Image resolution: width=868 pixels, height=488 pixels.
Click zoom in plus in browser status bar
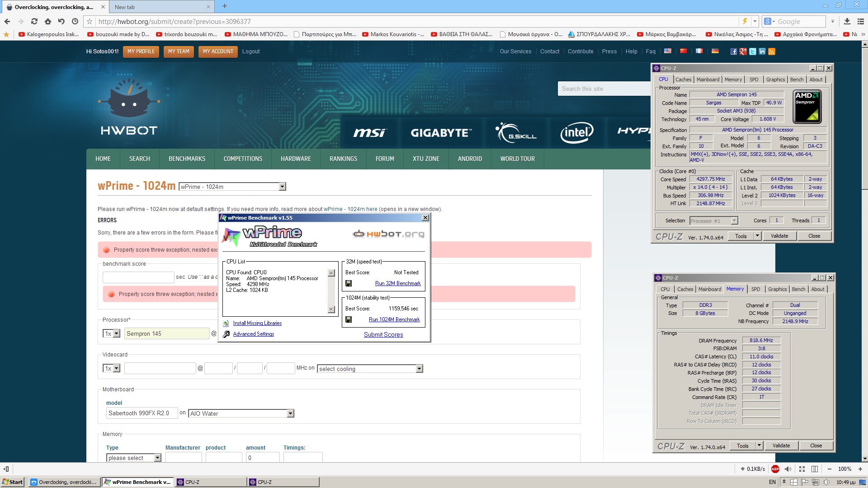pos(860,469)
